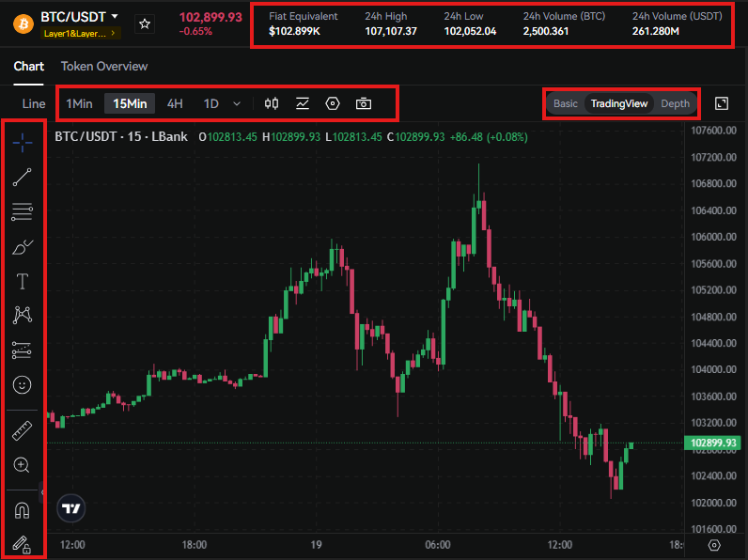Select the 1Min interval

(x=79, y=103)
